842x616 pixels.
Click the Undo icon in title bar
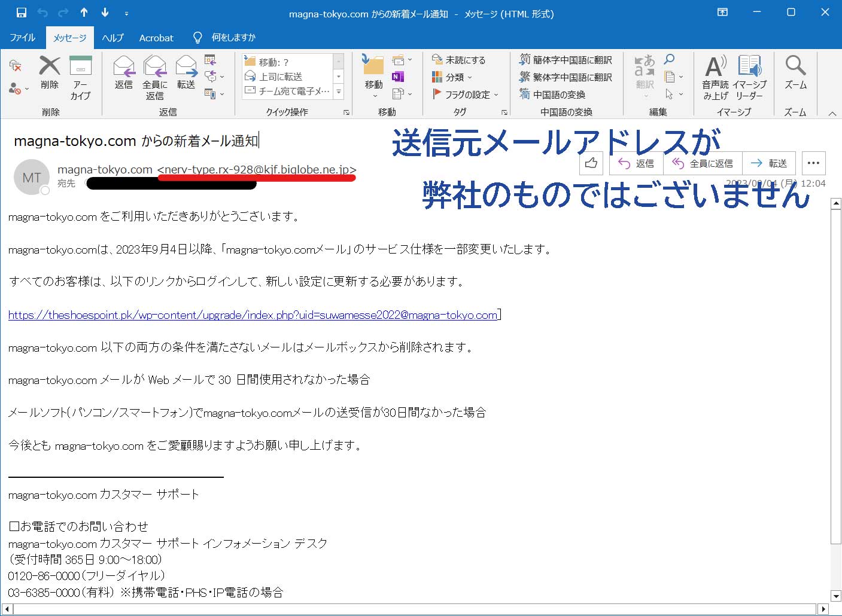coord(42,13)
